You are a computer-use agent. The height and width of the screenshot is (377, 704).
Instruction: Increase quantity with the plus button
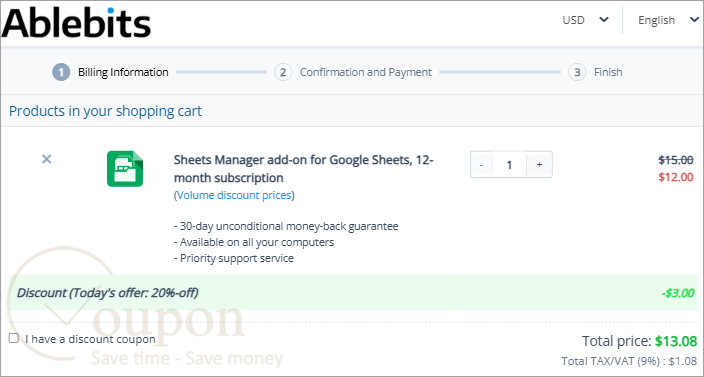point(539,165)
